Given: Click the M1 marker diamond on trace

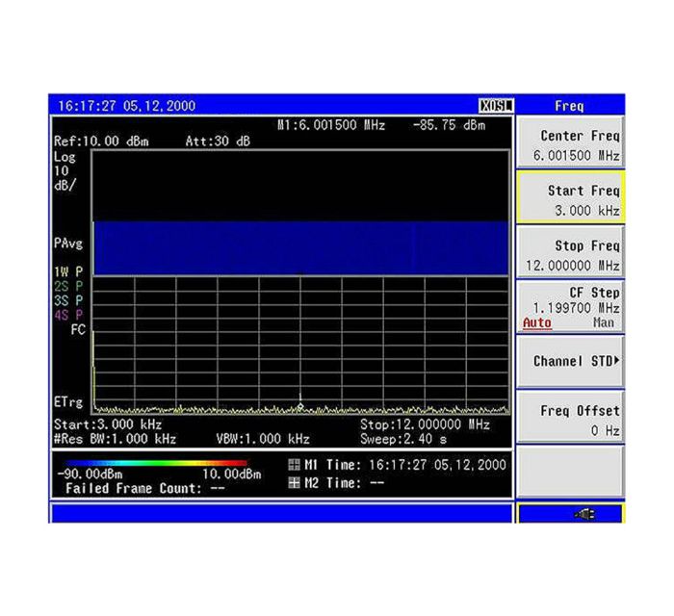Looking at the screenshot, I should click(300, 406).
